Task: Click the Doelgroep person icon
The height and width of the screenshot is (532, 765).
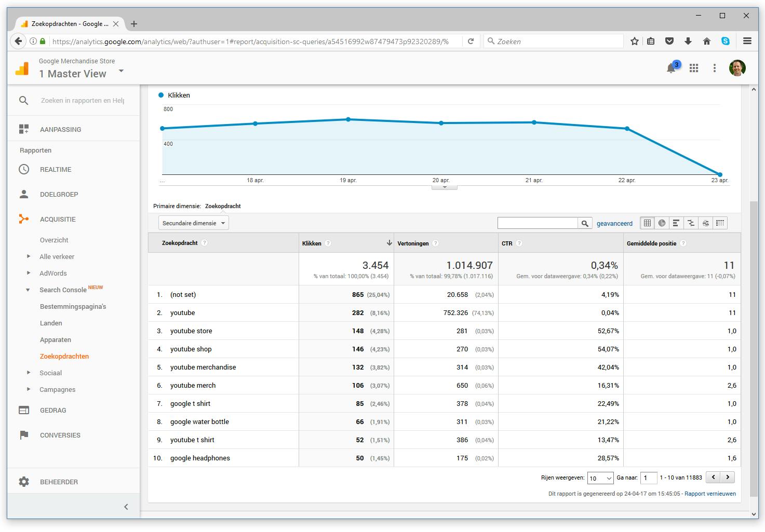Action: tap(24, 194)
